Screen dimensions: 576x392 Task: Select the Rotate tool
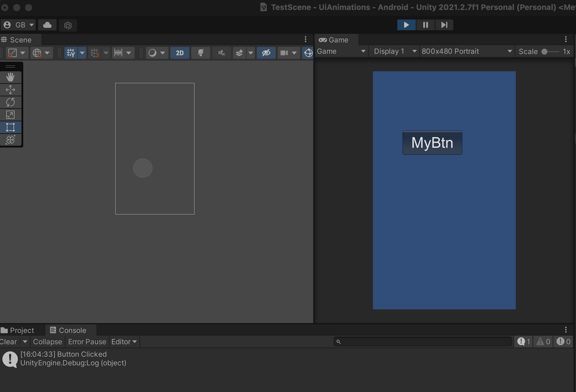tap(12, 102)
